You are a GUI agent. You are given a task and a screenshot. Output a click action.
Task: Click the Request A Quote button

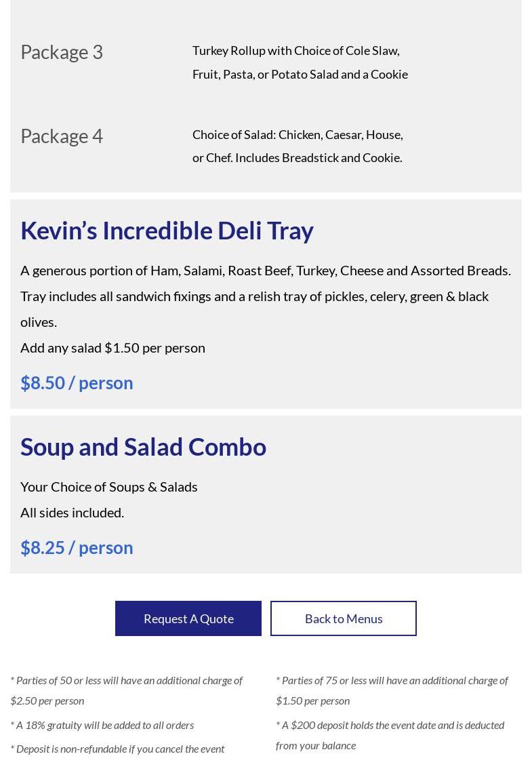pos(188,618)
